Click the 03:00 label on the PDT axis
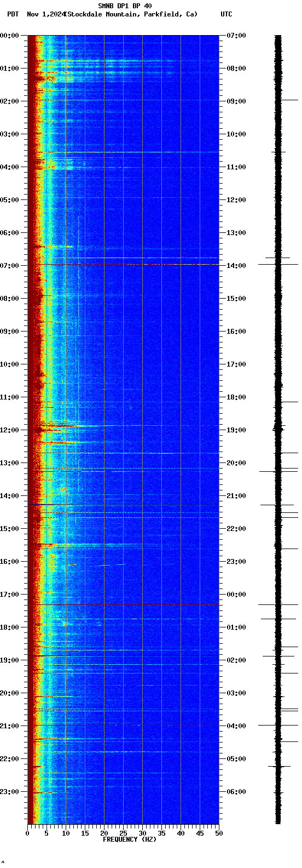This screenshot has width=302, height=868. [9, 134]
